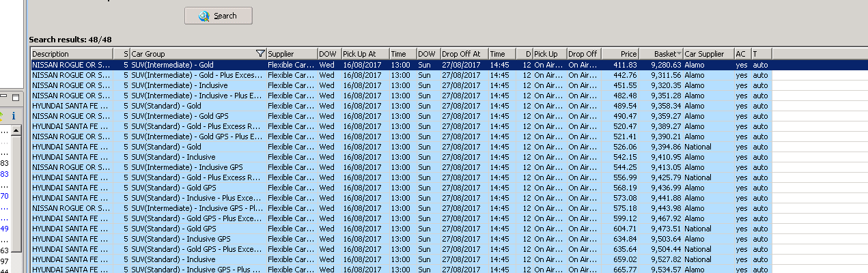The image size is (868, 273).
Task: Click the price value 451.55
Action: click(x=626, y=85)
